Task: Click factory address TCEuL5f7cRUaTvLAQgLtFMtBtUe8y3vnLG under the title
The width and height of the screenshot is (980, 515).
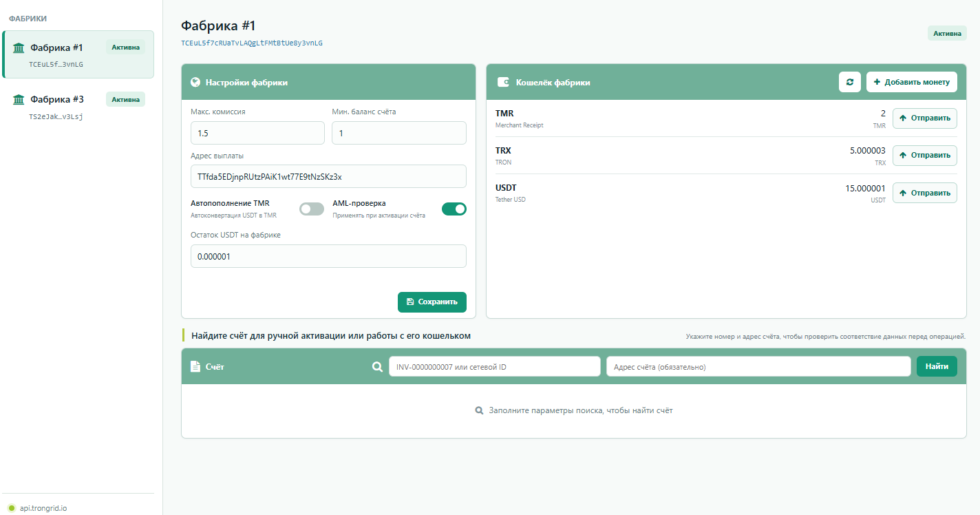Action: point(252,43)
